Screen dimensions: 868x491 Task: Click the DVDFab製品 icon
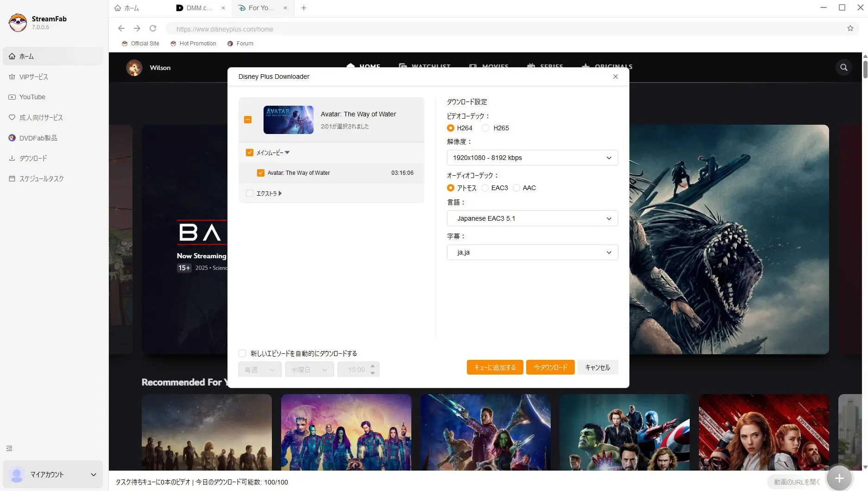click(x=12, y=138)
